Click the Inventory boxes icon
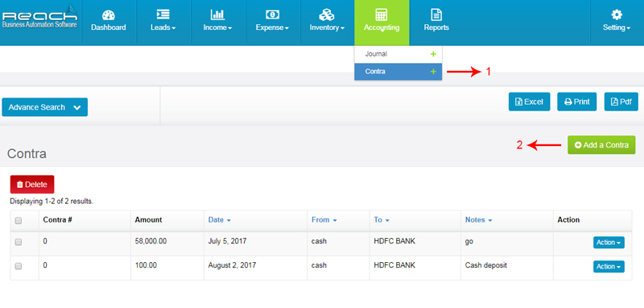Image resolution: width=644 pixels, height=308 pixels. (x=327, y=15)
